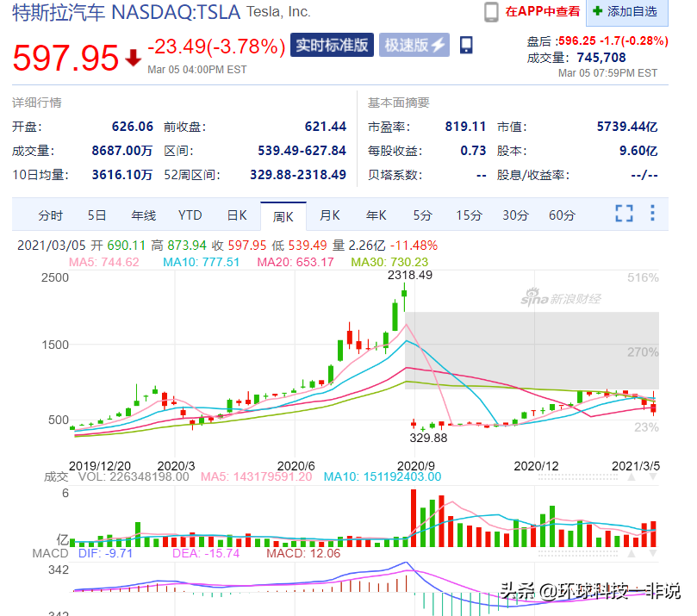Open the 分时 intraday chart tab
Viewport: 697px width, 616px height.
click(x=50, y=215)
